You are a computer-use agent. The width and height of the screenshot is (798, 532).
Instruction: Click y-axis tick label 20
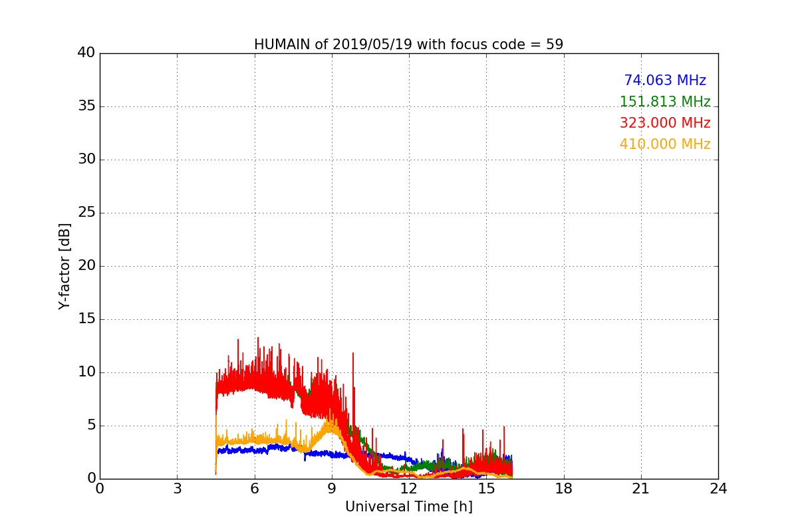[86, 266]
